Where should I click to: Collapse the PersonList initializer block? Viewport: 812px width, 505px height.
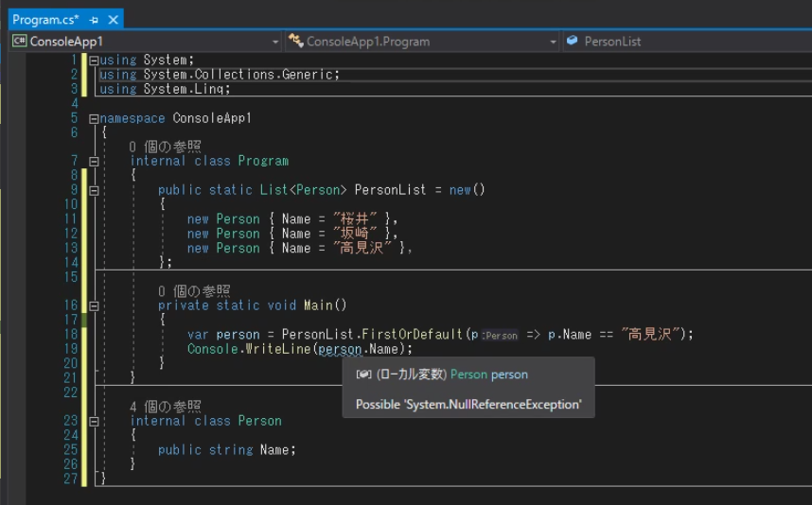pos(94,190)
